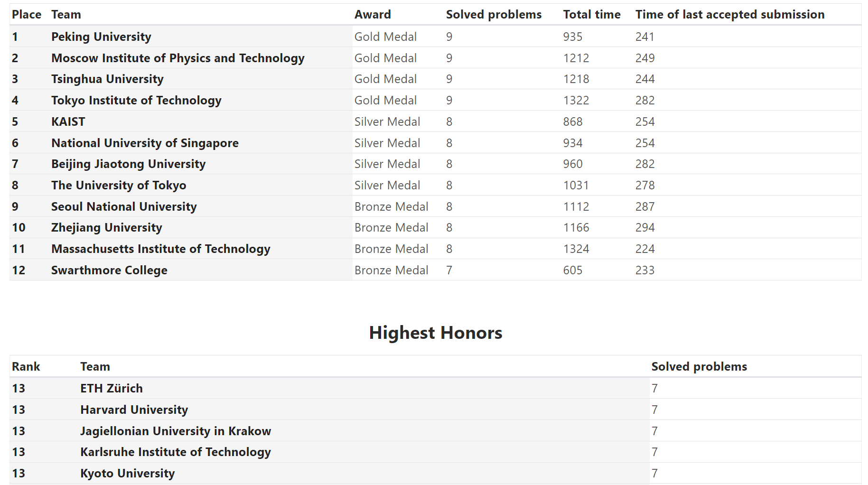Click the Highest Honors heading
The height and width of the screenshot is (485, 868).
[436, 333]
